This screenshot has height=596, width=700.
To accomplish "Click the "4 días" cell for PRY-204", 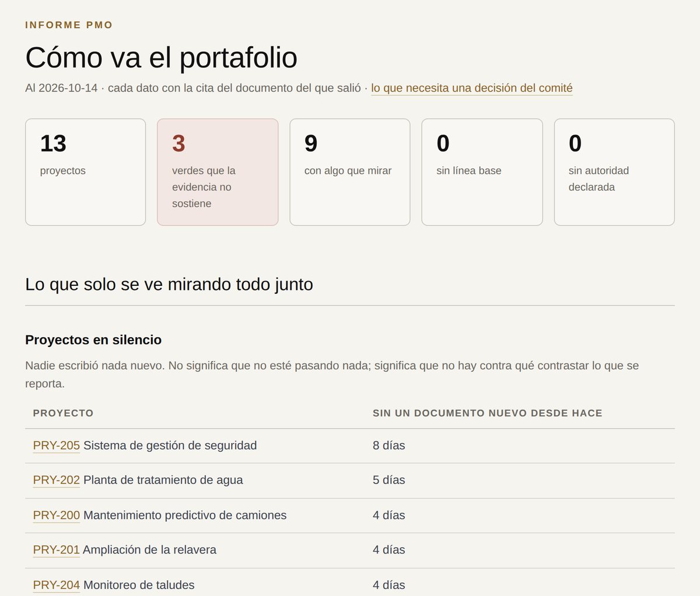I will pyautogui.click(x=389, y=585).
